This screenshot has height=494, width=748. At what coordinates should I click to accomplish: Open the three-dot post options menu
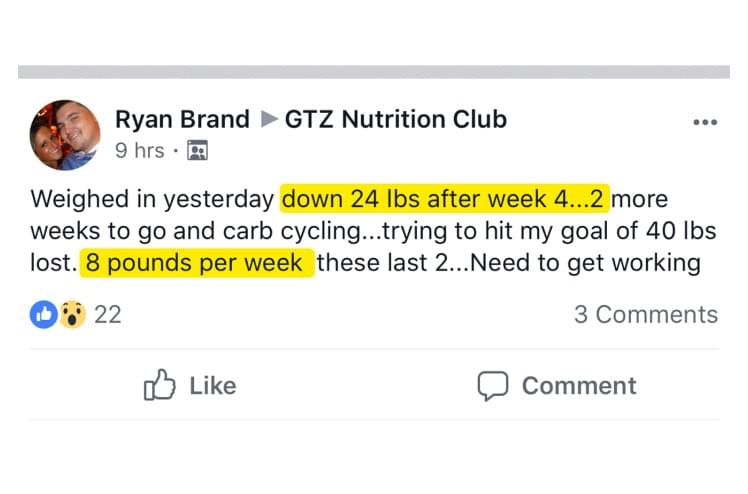pos(705,123)
